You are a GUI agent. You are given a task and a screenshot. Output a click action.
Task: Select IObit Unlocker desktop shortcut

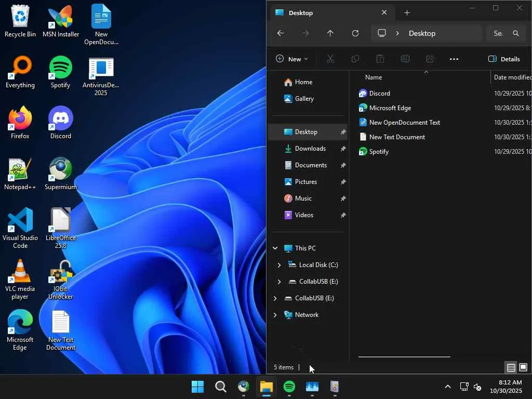(61, 279)
